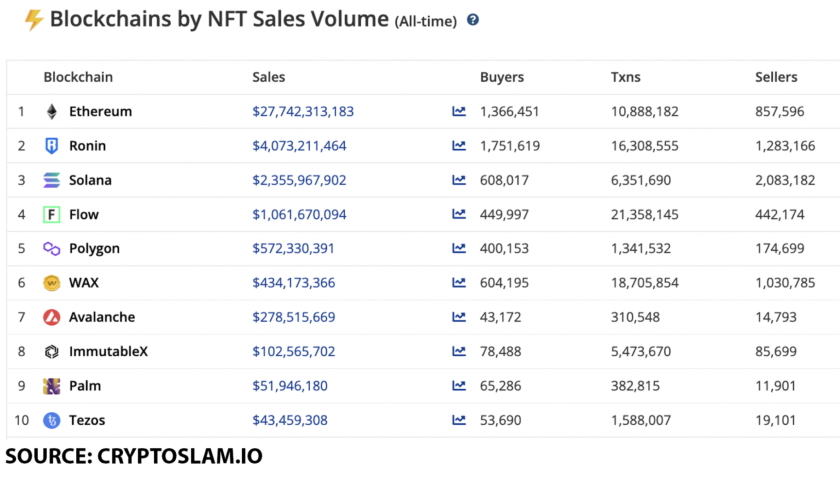Select the WAX blockchain name
The height and width of the screenshot is (480, 840).
[x=84, y=283]
